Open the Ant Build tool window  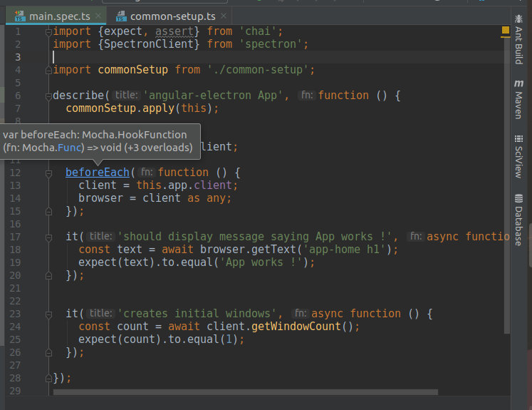[x=518, y=39]
